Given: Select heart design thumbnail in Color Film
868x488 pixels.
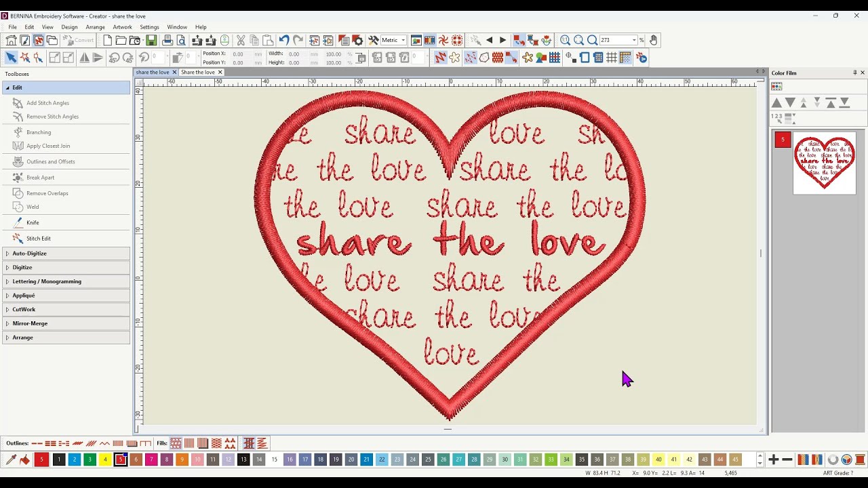Looking at the screenshot, I should (x=825, y=163).
